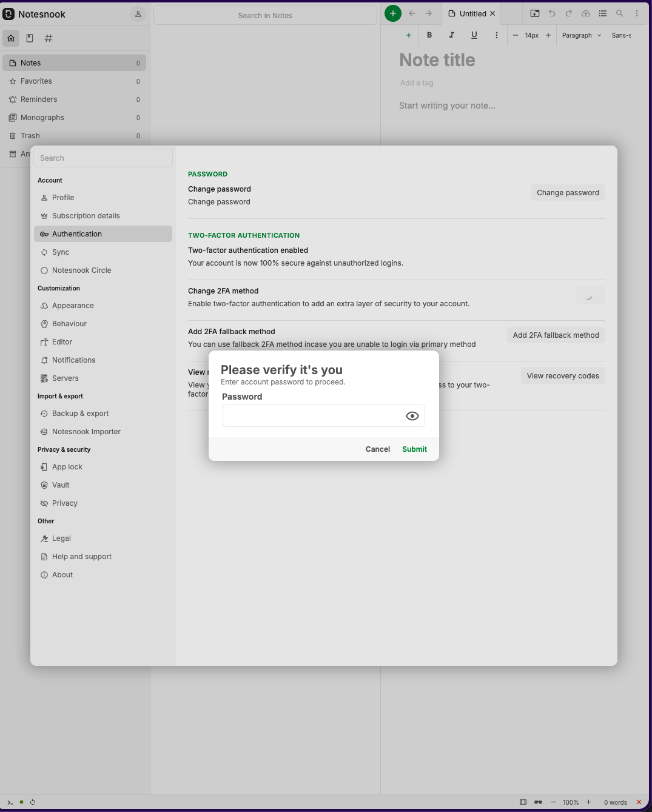652x812 pixels.
Task: Open Appearance customization settings
Action: pos(103,306)
